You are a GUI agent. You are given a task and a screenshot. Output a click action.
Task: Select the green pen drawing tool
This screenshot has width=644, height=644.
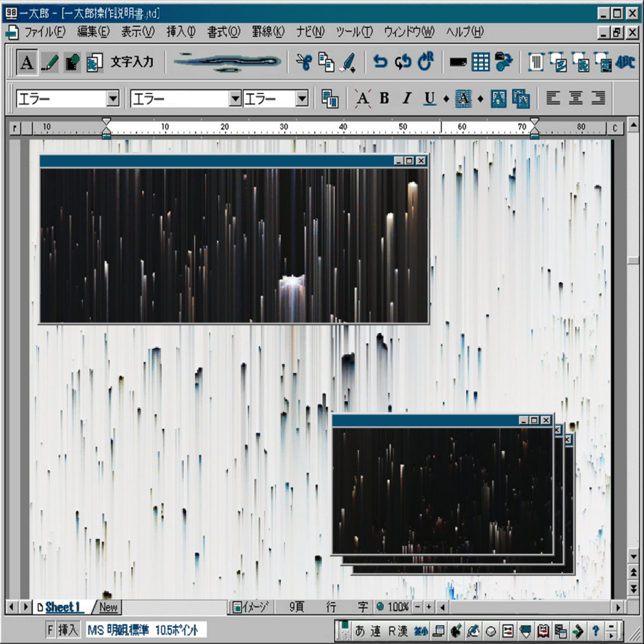(x=49, y=62)
